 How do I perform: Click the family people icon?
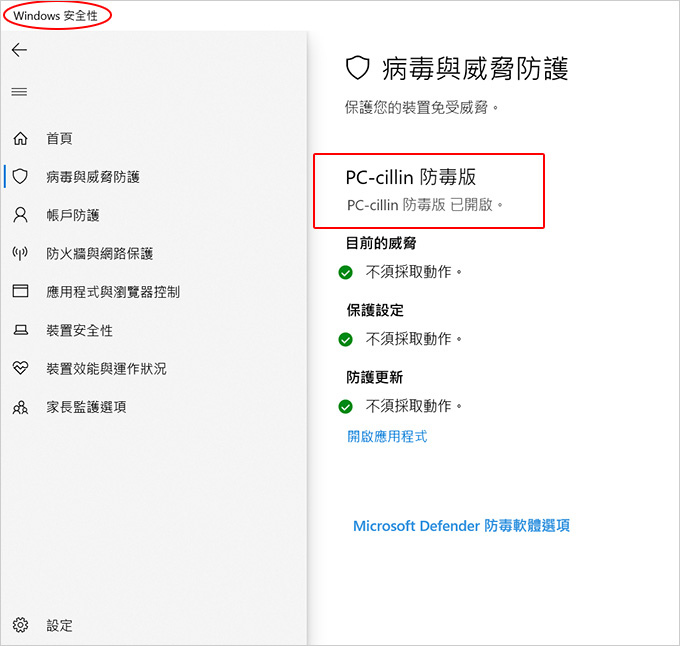coord(20,407)
